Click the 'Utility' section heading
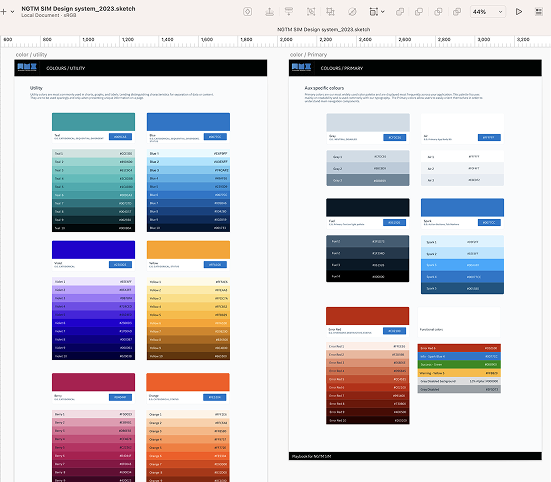 pyautogui.click(x=36, y=88)
